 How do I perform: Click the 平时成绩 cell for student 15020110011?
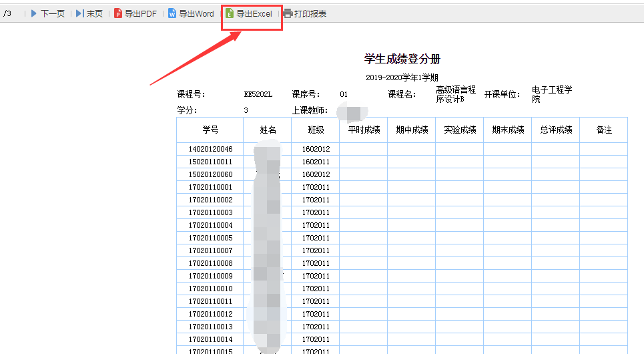coord(364,162)
